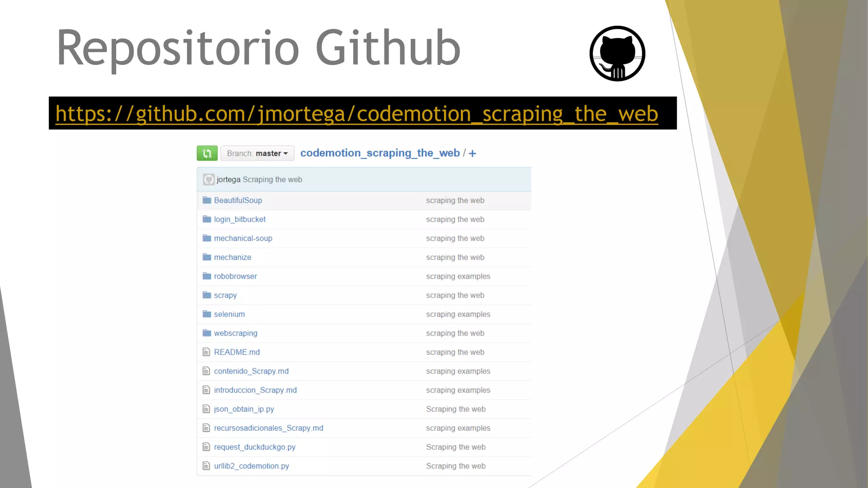Click the BeautifulSoup folder icon

(207, 200)
